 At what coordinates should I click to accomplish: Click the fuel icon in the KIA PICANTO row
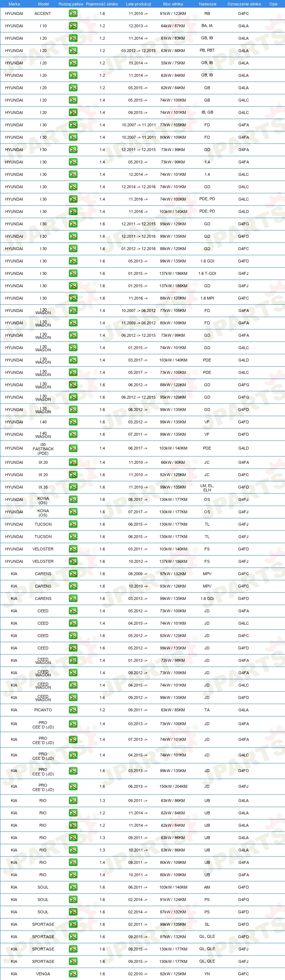[x=73, y=710]
